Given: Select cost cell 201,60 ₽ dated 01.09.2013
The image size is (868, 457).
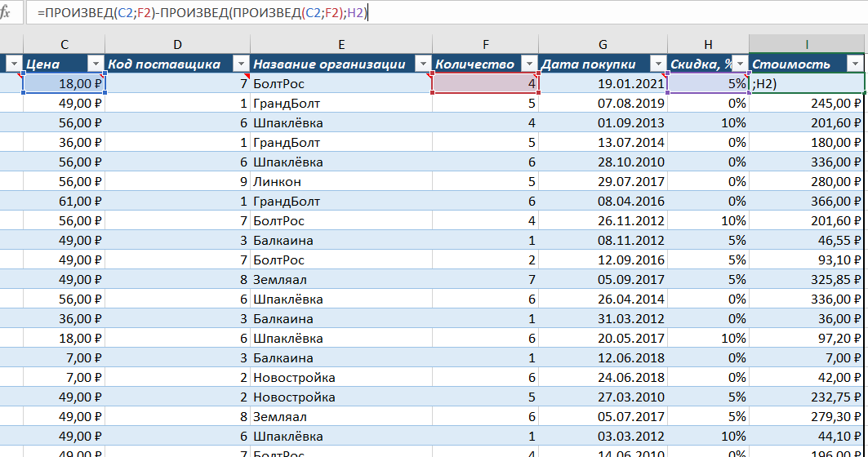Looking at the screenshot, I should [x=807, y=123].
